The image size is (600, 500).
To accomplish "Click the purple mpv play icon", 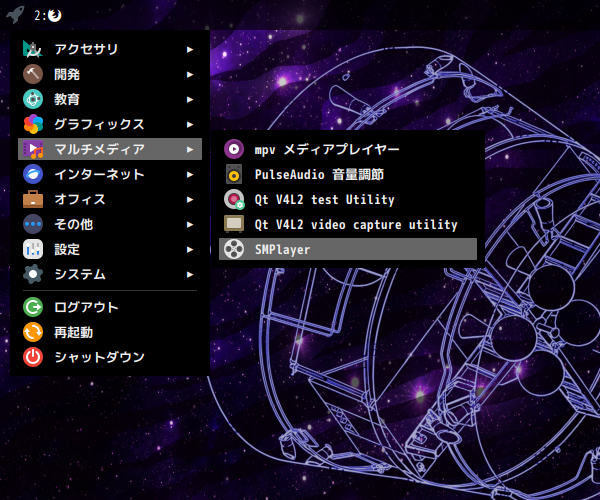I will pyautogui.click(x=234, y=149).
